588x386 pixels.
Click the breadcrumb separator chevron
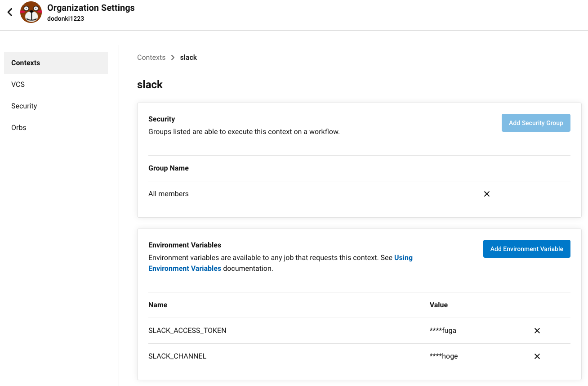(173, 58)
